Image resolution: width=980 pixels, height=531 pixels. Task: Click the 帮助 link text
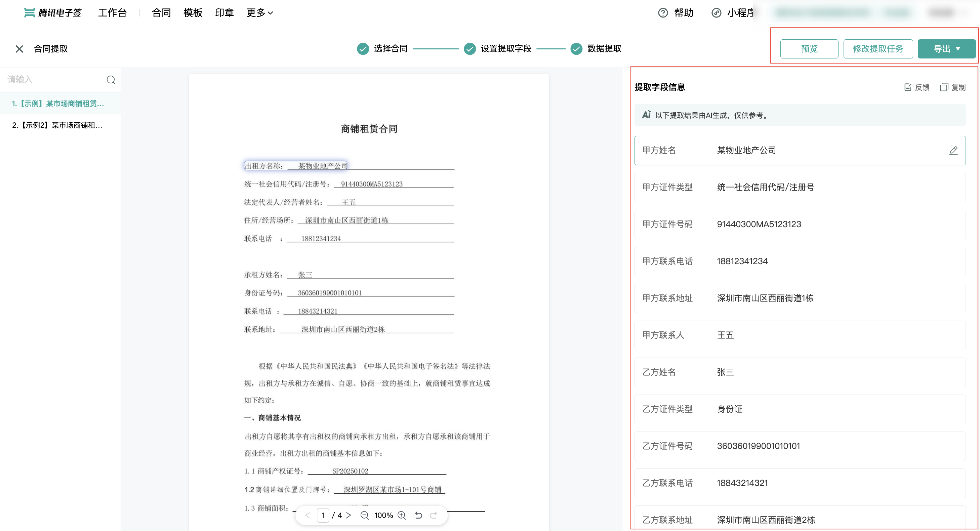[x=684, y=13]
